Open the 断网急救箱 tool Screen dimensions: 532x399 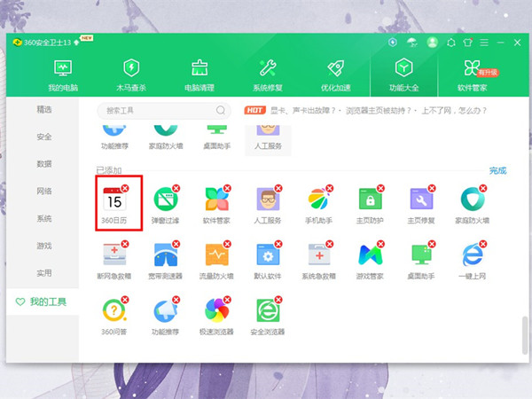[114, 261]
